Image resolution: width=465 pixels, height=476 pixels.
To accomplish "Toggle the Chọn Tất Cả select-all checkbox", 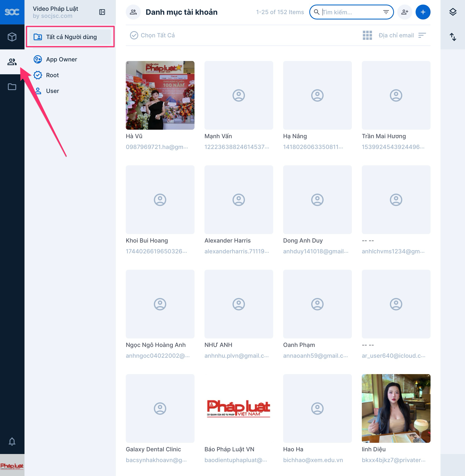I will coord(134,35).
